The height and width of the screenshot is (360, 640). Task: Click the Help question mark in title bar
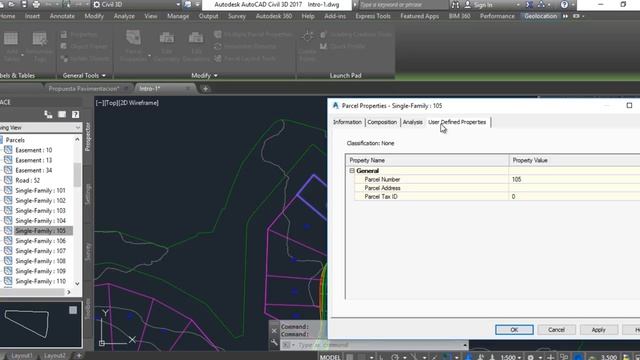point(564,4)
